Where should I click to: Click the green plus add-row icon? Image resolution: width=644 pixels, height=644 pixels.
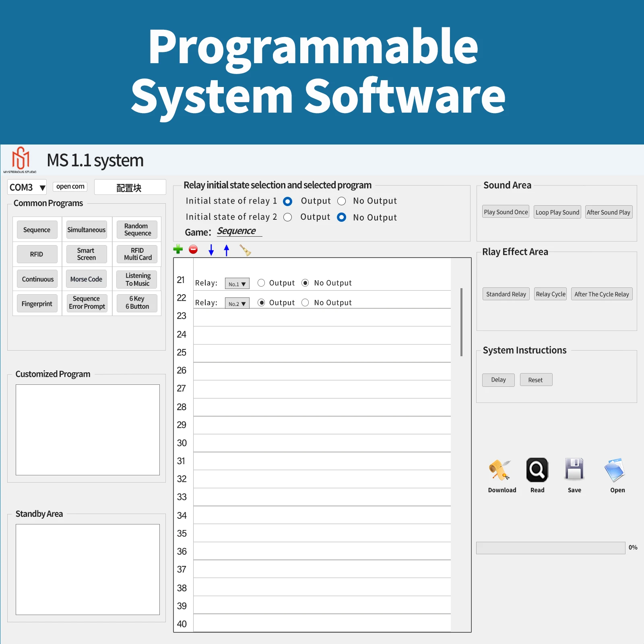[x=178, y=250]
